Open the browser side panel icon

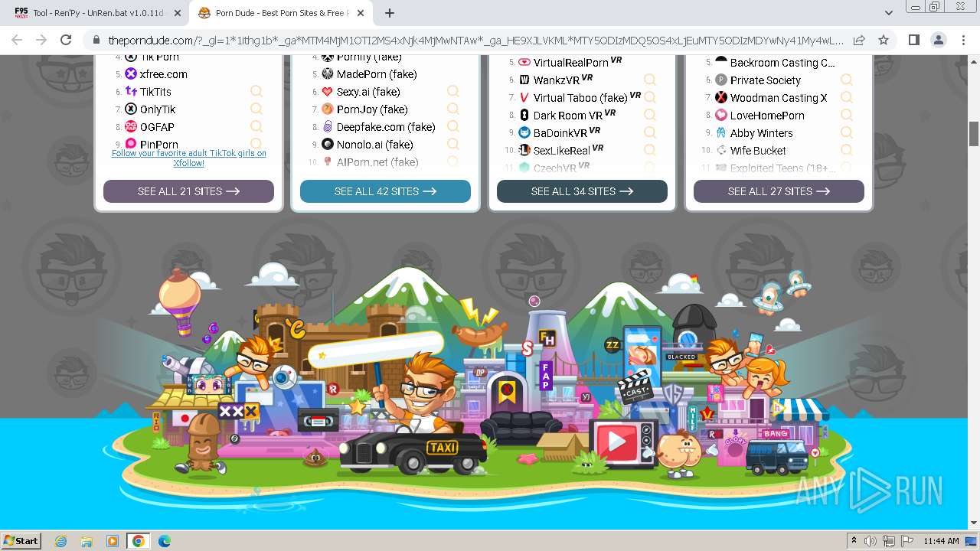click(914, 40)
